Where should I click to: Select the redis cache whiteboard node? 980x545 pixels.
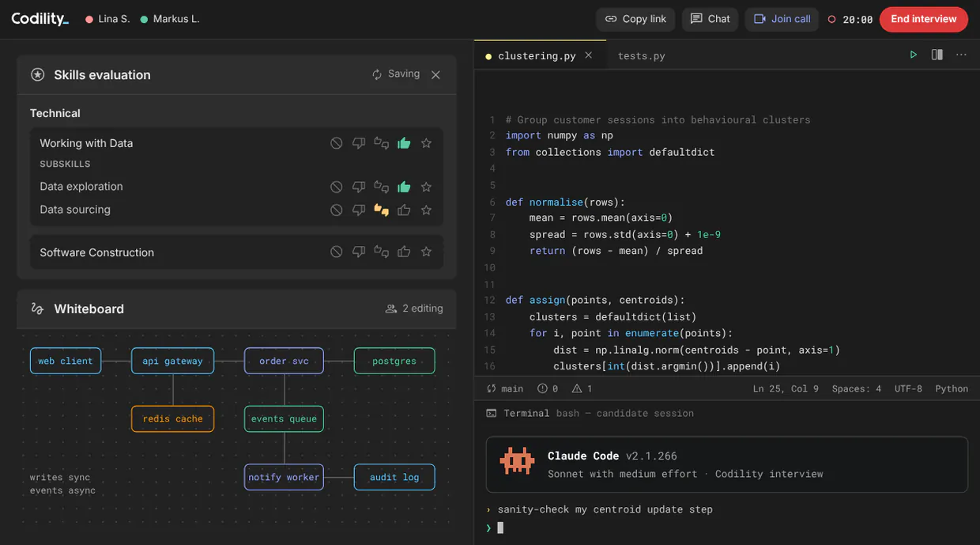[x=172, y=418]
